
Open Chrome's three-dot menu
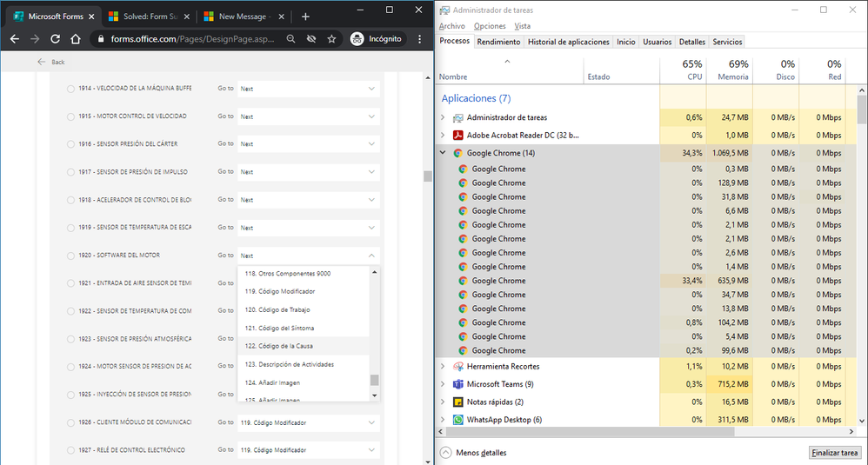[x=419, y=39]
